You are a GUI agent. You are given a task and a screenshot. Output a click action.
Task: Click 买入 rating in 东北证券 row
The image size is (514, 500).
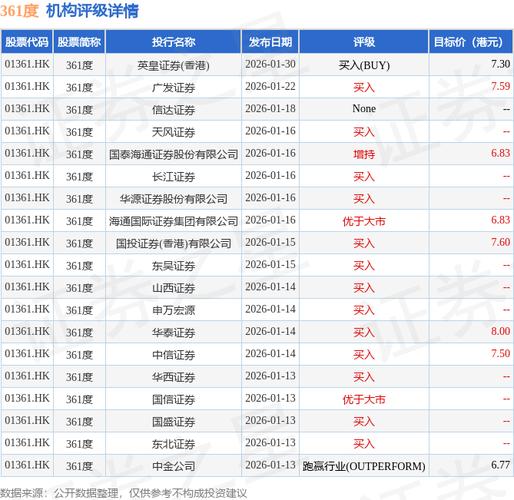tap(364, 444)
